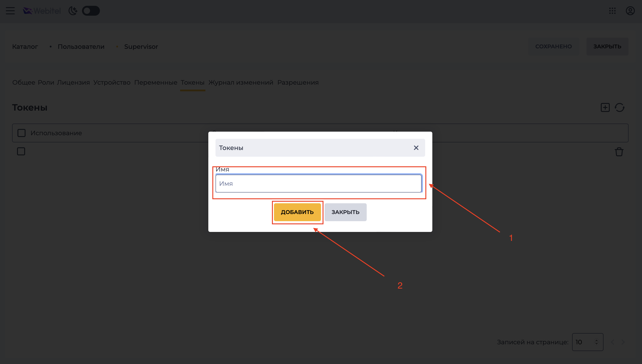Image resolution: width=642 pixels, height=364 pixels.
Task: Switch to the Токены tab
Action: pyautogui.click(x=193, y=83)
